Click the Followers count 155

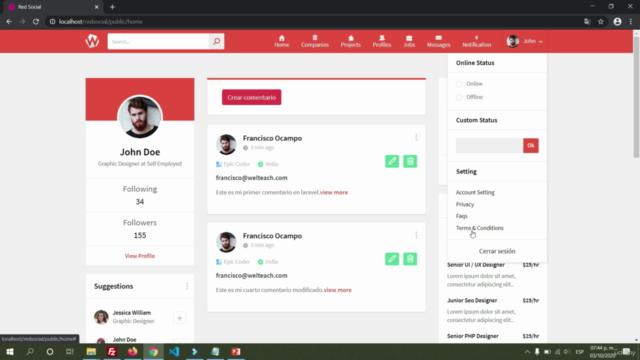coord(140,236)
